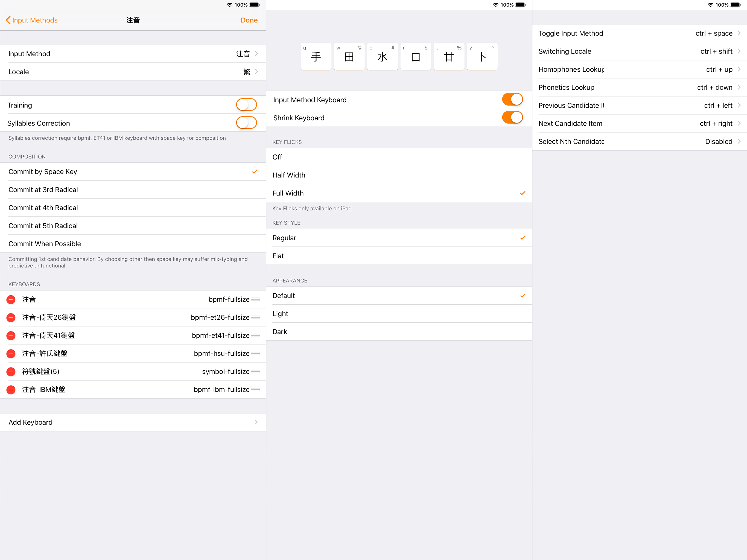747x560 pixels.
Task: Tap the reorder handle on bpmf-et41-fullsize row
Action: click(x=255, y=336)
